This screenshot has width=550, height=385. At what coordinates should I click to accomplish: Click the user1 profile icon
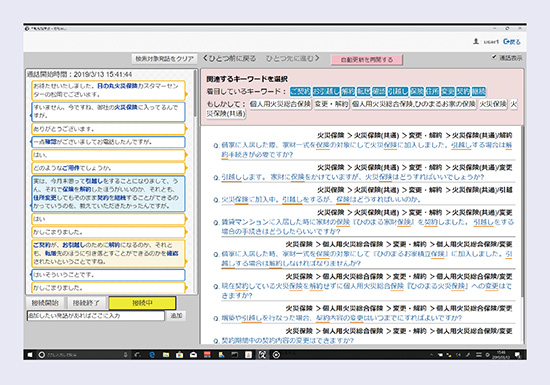476,41
